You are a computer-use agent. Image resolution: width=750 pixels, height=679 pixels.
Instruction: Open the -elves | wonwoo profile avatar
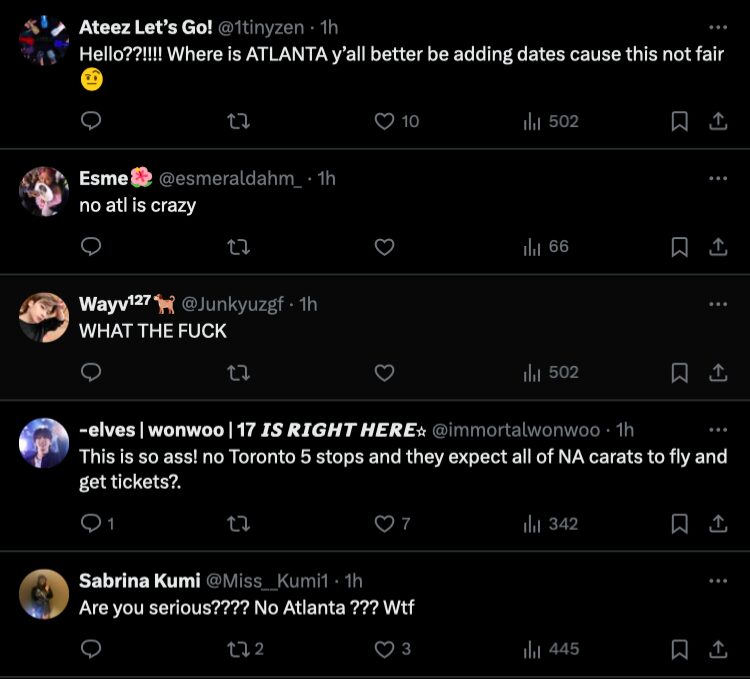point(44,443)
